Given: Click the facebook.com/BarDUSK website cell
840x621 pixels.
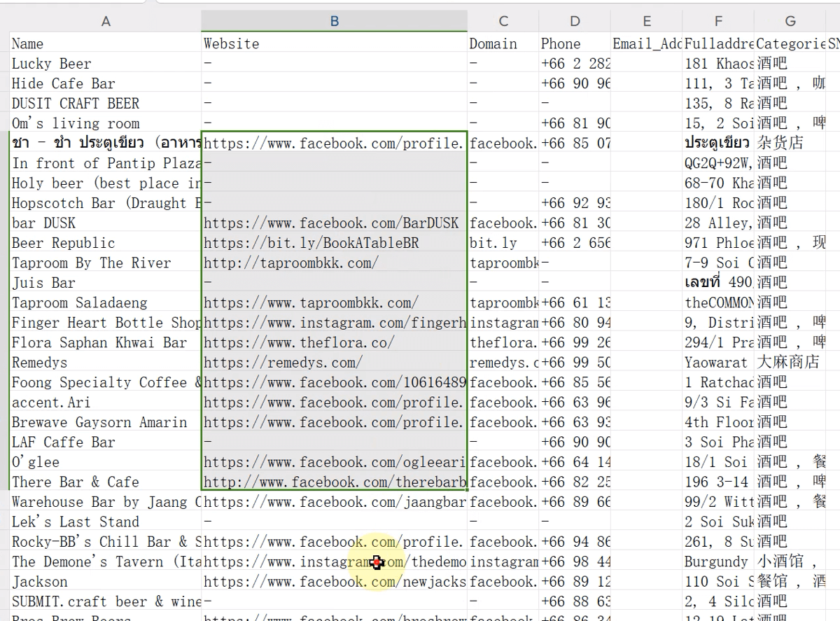Looking at the screenshot, I should coord(335,223).
